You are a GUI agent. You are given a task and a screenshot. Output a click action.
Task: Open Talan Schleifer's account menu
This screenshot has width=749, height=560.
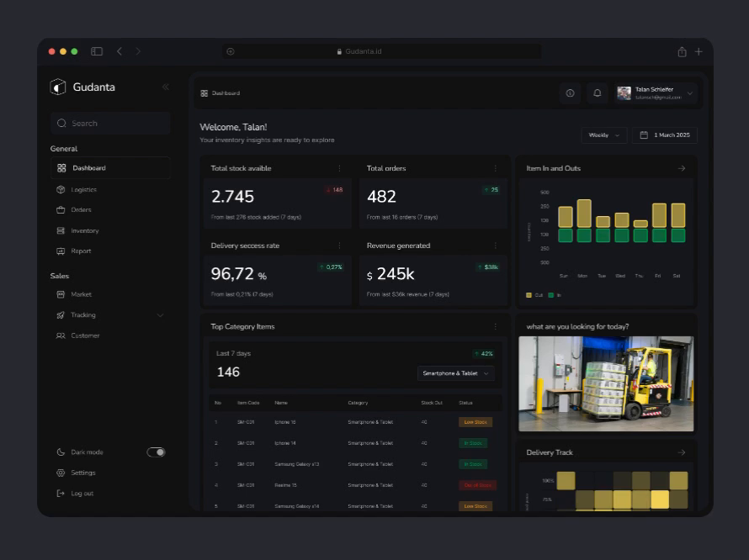click(655, 93)
